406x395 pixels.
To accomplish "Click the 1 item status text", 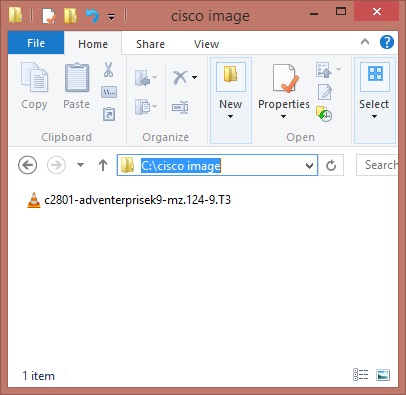I will point(39,376).
